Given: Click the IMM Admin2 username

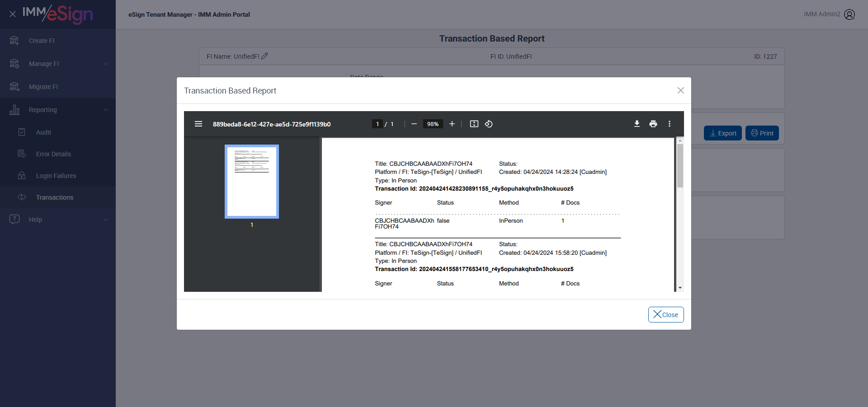Looking at the screenshot, I should pos(822,14).
